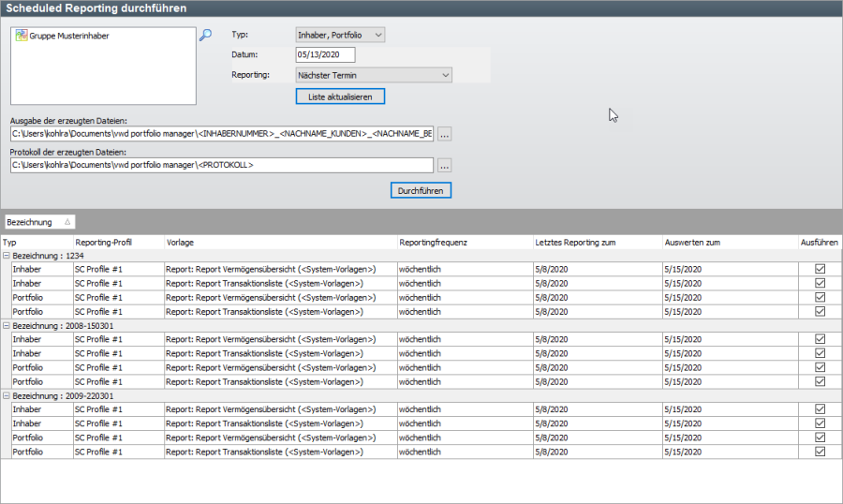Click the Durchführen button

(421, 190)
